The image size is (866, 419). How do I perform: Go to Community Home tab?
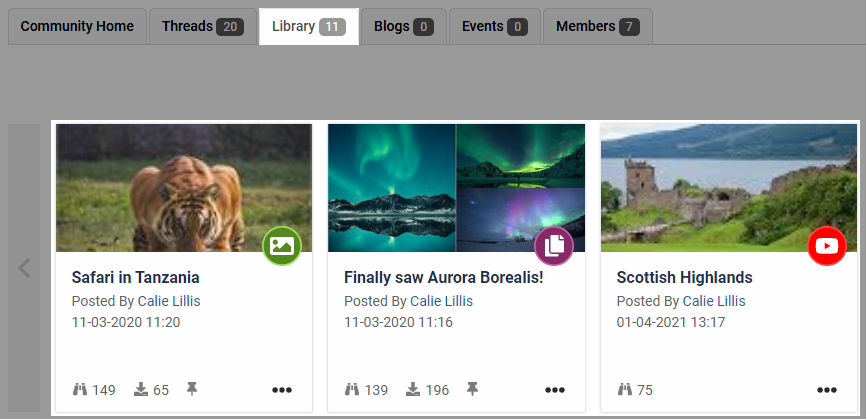click(77, 26)
